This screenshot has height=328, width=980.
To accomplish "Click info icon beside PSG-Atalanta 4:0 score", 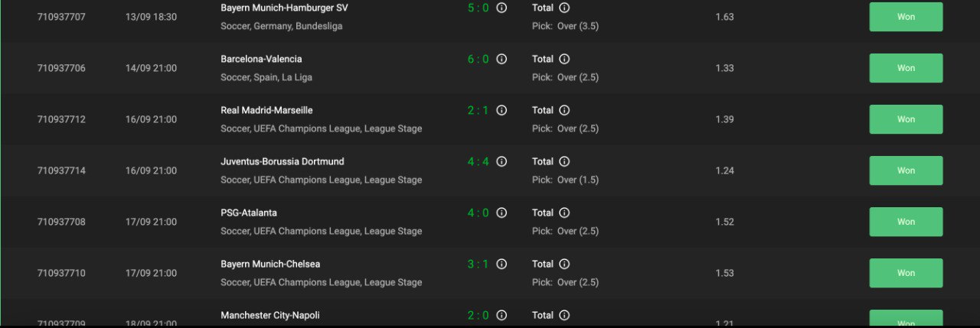I will pos(501,213).
